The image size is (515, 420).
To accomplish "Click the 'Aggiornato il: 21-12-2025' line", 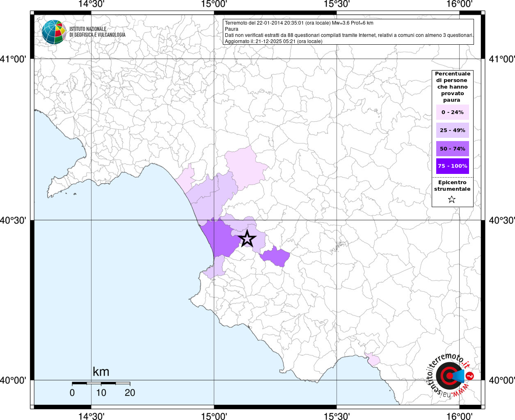I will (274, 41).
